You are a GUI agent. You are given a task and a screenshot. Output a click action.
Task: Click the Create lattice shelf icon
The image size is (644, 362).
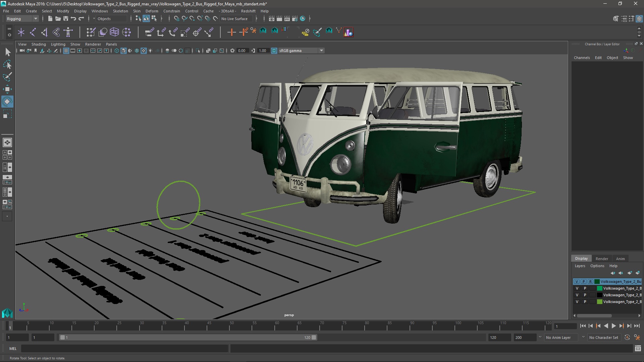pyautogui.click(x=114, y=32)
